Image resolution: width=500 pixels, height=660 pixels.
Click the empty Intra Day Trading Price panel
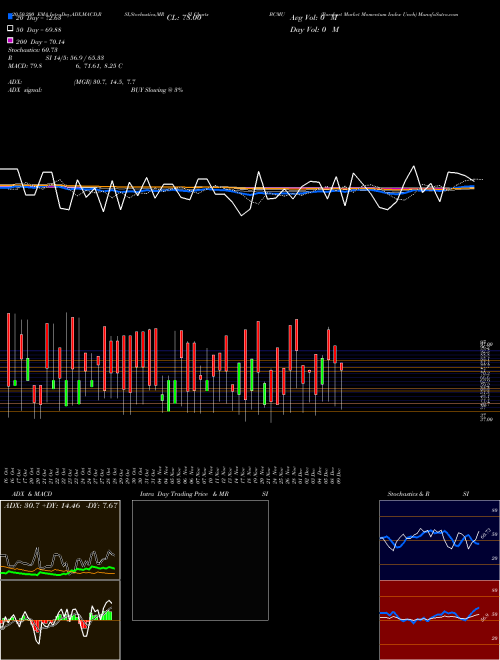coord(200,560)
